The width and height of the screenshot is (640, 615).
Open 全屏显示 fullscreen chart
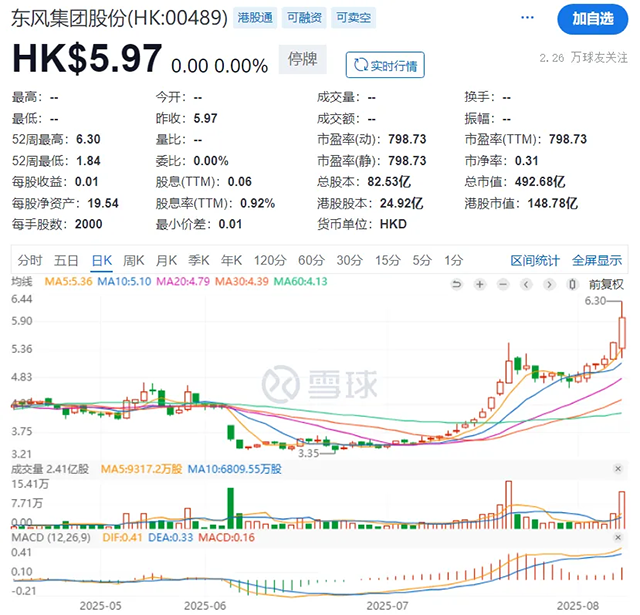pos(597,260)
